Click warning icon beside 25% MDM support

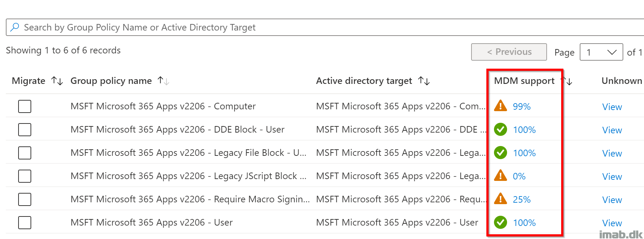pos(501,199)
